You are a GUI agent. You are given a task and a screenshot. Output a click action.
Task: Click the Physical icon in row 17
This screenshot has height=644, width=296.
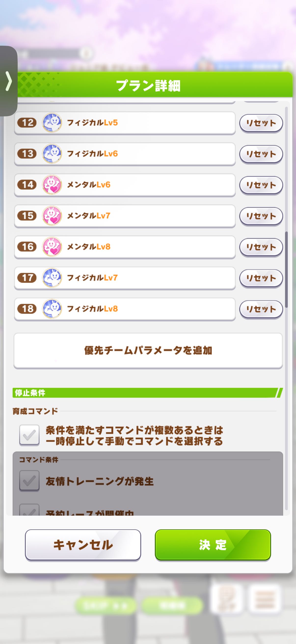(52, 278)
